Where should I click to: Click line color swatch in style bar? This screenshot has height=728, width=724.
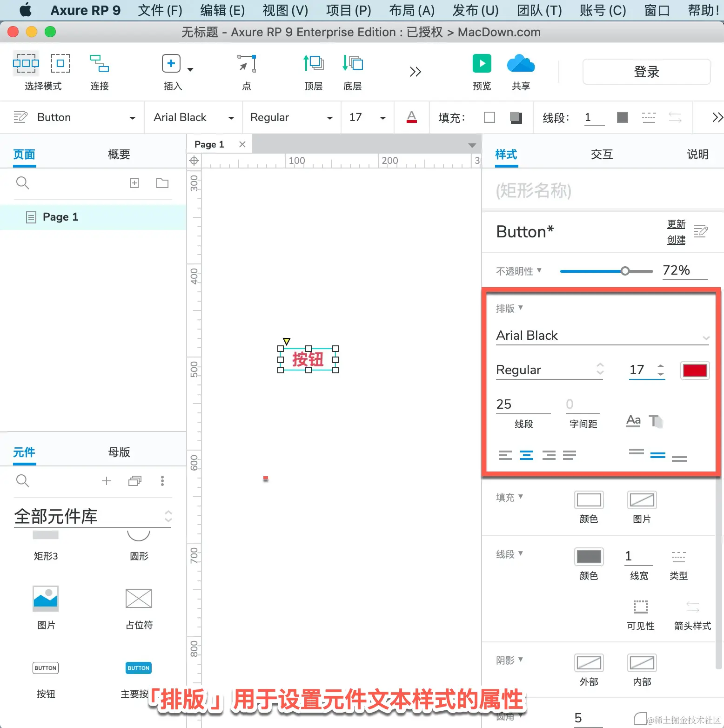coord(622,117)
